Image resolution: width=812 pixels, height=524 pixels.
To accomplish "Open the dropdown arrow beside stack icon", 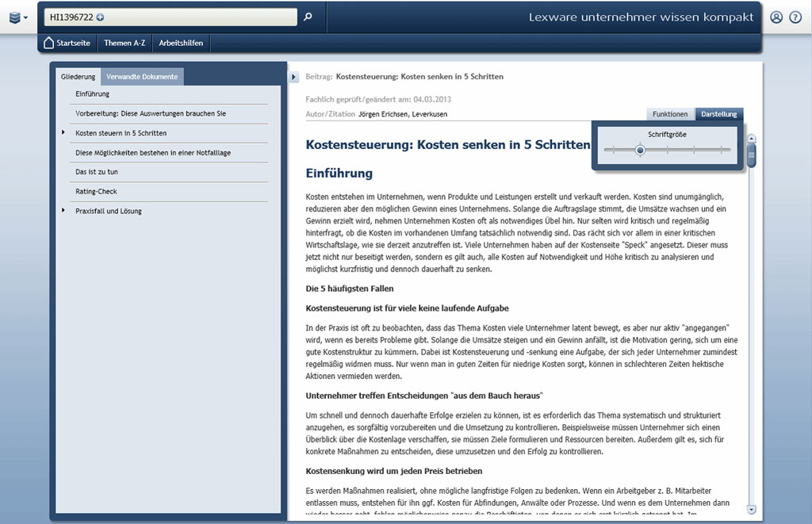I will [x=25, y=18].
